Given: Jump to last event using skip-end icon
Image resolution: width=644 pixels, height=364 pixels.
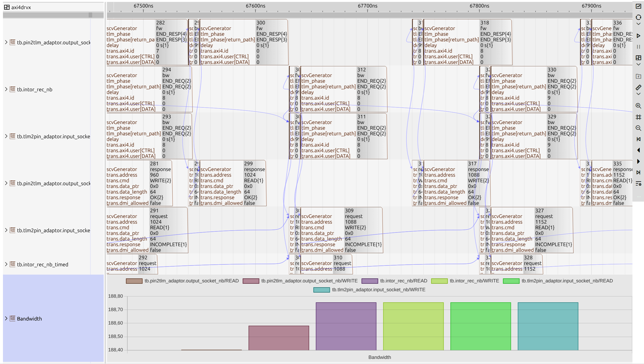Looking at the screenshot, I should pos(638,172).
